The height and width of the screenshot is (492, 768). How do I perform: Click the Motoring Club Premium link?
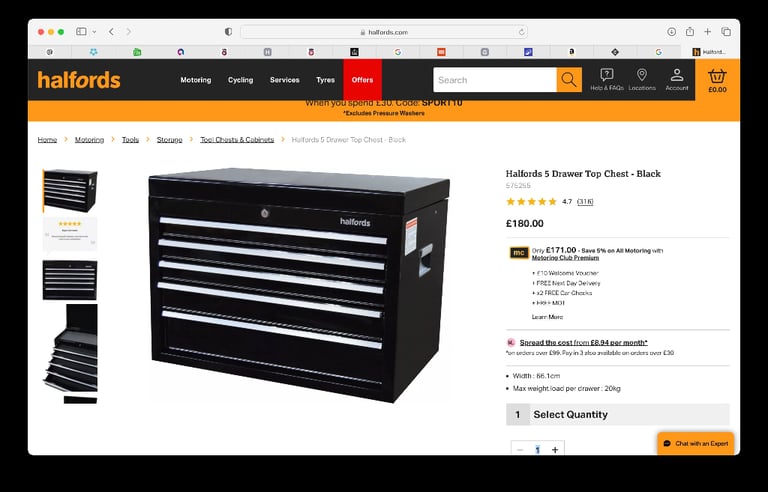[x=565, y=258]
